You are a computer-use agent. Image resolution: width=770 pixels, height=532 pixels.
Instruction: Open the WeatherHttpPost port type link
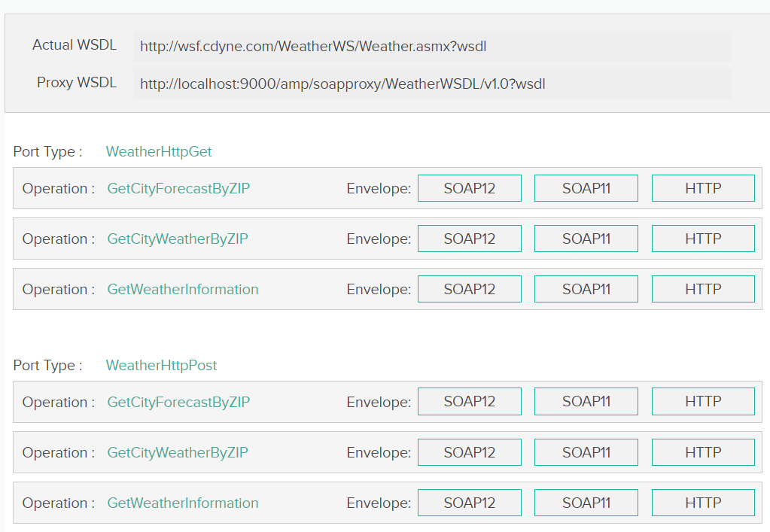pos(161,366)
